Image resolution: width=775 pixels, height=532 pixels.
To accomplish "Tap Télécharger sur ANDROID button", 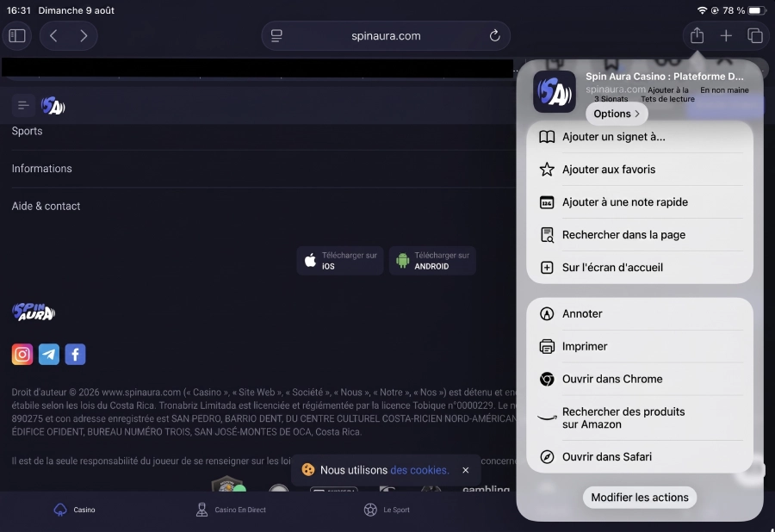I will point(432,260).
